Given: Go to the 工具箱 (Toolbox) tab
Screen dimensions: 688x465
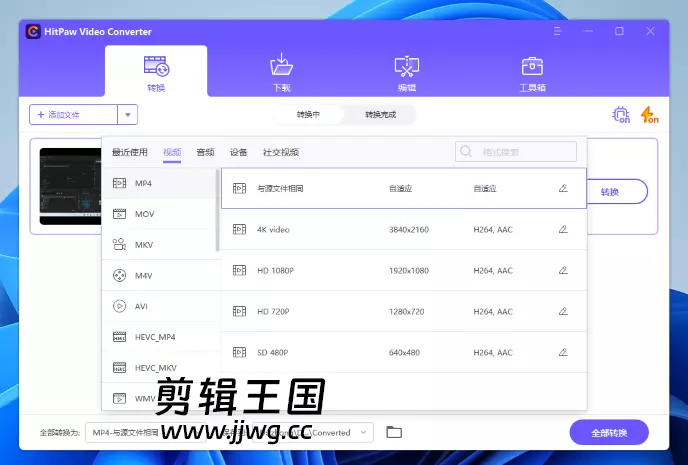Looking at the screenshot, I should 532,73.
